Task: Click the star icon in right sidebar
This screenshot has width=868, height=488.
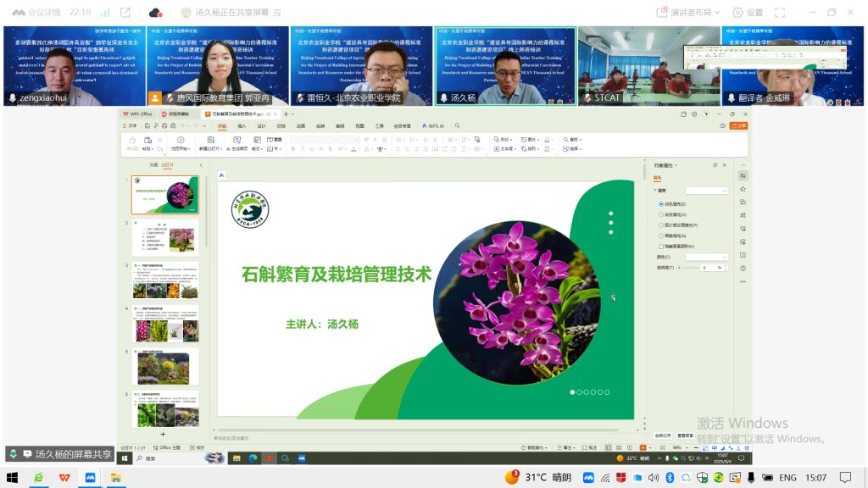Action: (x=743, y=189)
